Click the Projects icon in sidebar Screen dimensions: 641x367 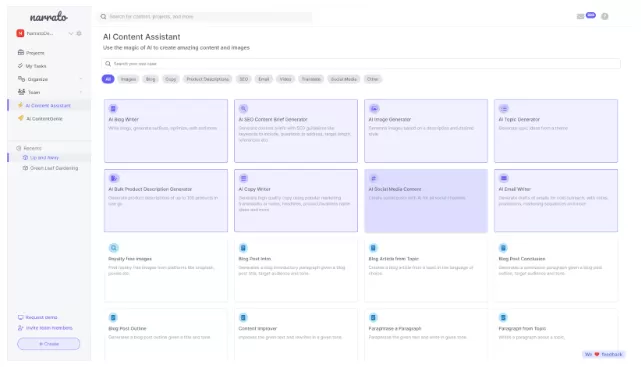(21, 52)
